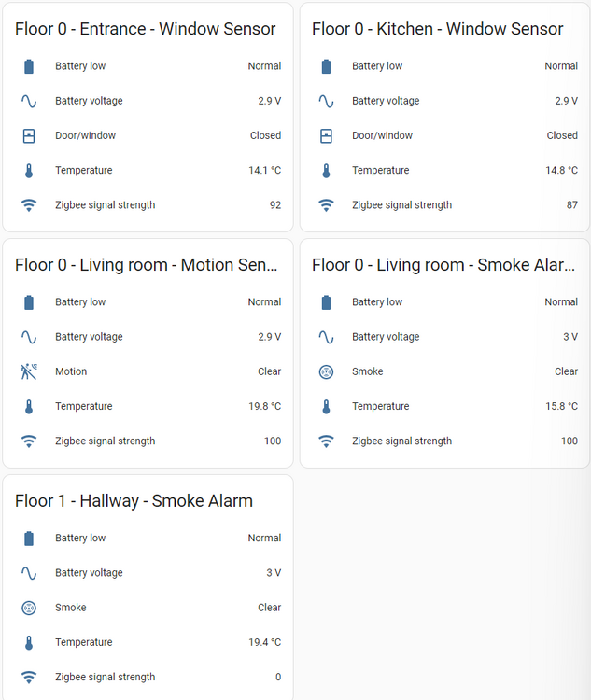
Task: Click the Floor 1 - Hallway - Smoke Alarm heading
Action: 134,501
